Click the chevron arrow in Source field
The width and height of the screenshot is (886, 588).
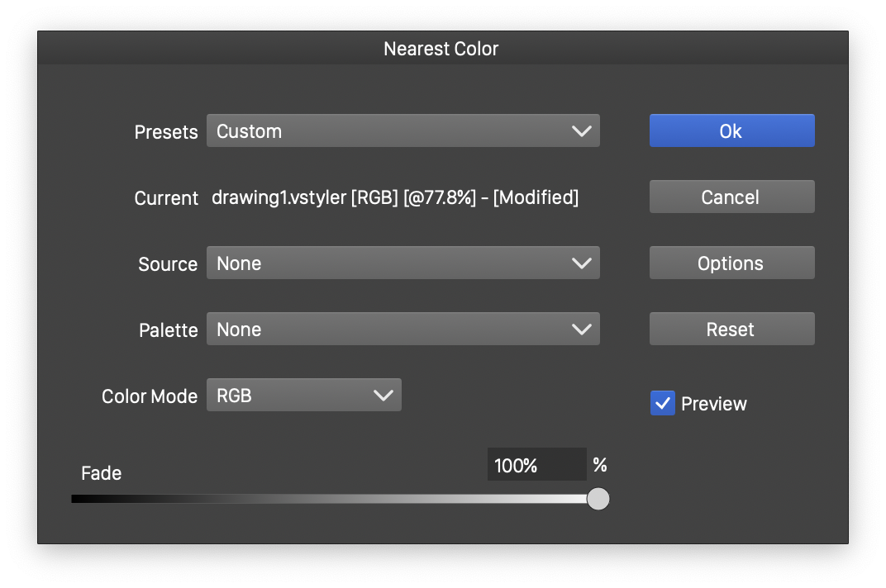(x=582, y=263)
